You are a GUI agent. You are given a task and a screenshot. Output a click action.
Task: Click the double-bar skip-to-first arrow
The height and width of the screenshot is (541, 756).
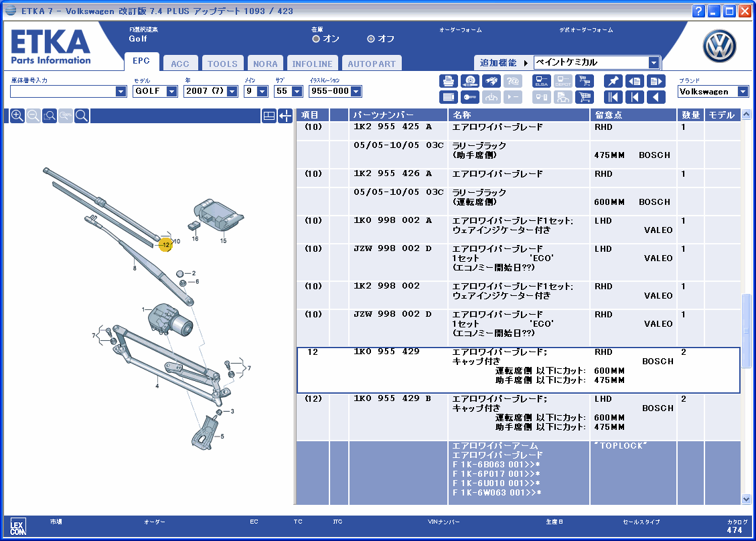pyautogui.click(x=613, y=97)
